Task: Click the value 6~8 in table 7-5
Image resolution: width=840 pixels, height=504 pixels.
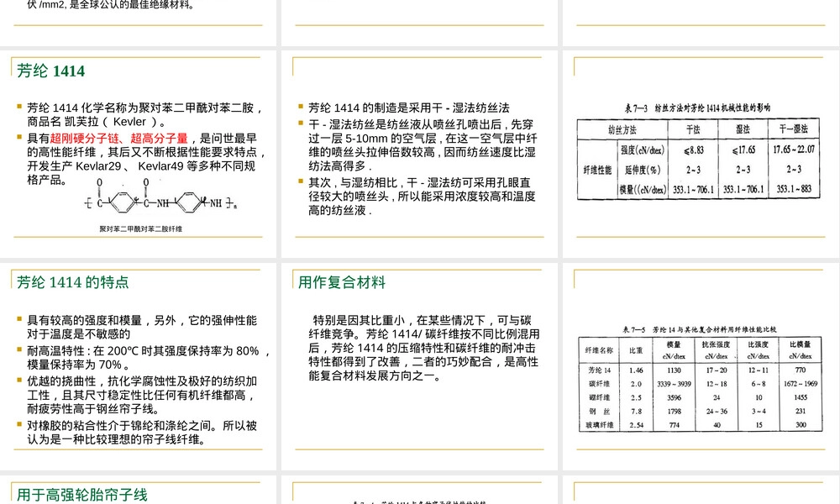Action: click(759, 384)
